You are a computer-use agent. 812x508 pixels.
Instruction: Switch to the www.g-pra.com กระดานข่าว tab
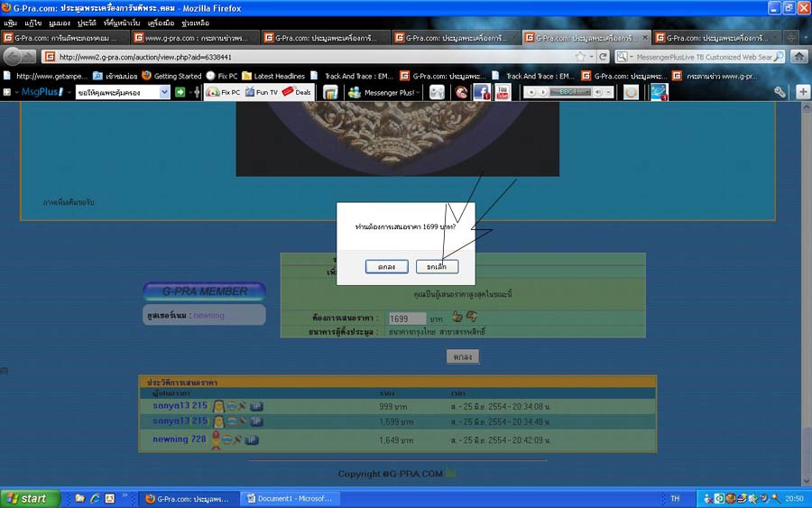click(x=193, y=38)
